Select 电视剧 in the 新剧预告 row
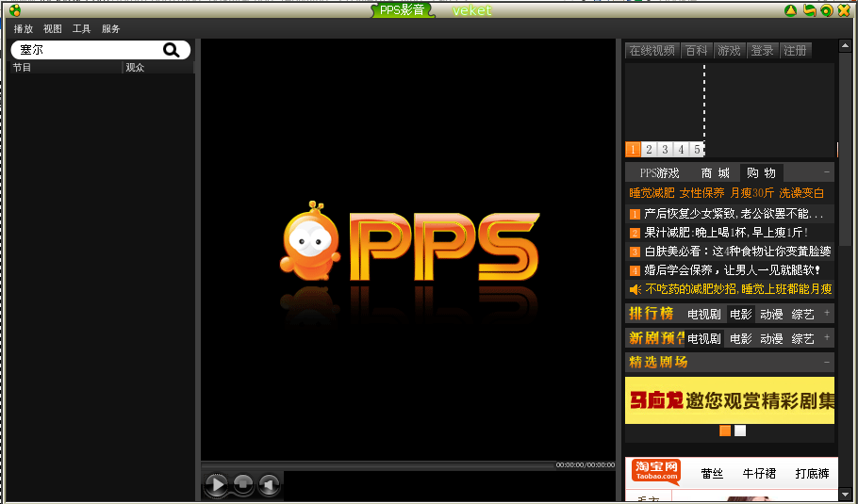 point(704,339)
